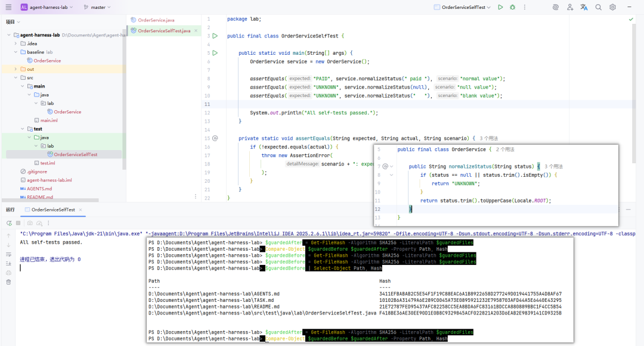644x346 pixels.
Task: Click the project tree horizontal scrollbar
Action: pyautogui.click(x=50, y=201)
